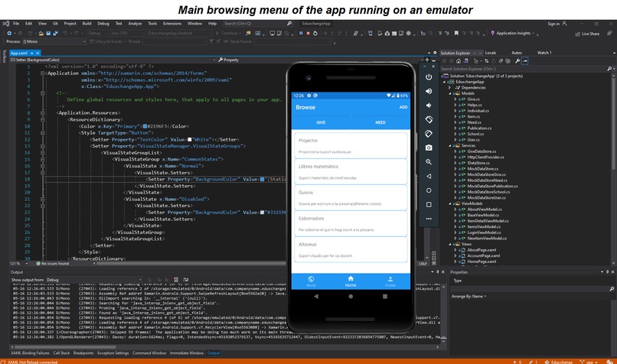Select LoginViewModel.cs file
Image resolution: width=617 pixels, height=364 pixels.
pyautogui.click(x=484, y=232)
